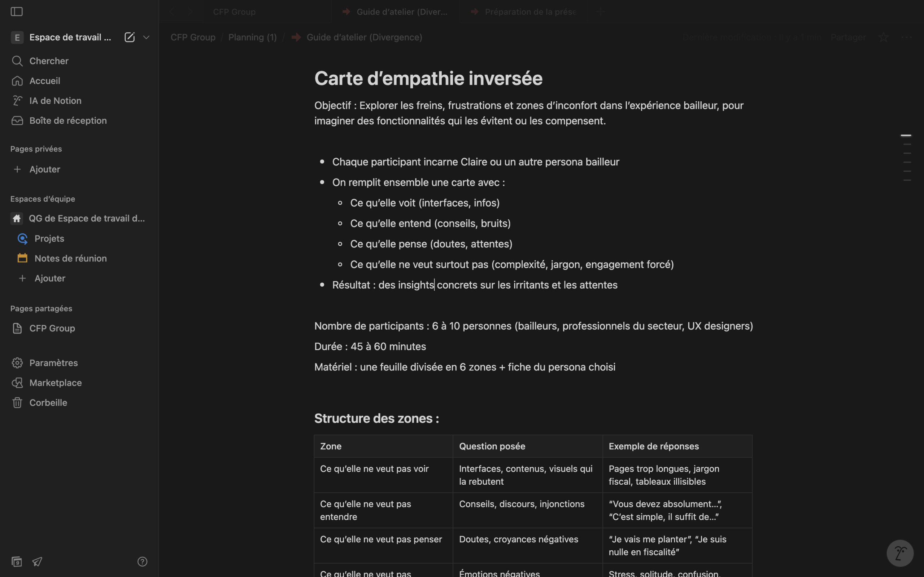Open the Notion AI floating assistant button

pyautogui.click(x=899, y=553)
